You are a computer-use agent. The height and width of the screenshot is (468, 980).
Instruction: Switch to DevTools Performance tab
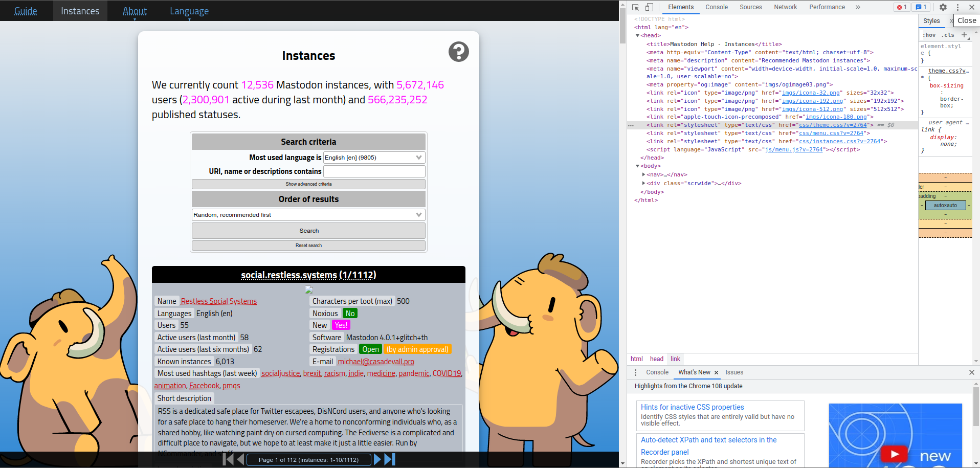pos(827,7)
